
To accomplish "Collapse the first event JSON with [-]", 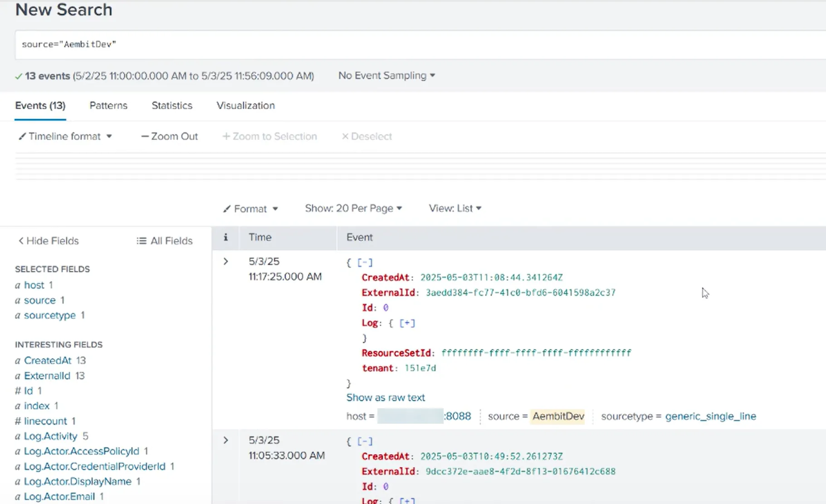I will point(364,262).
